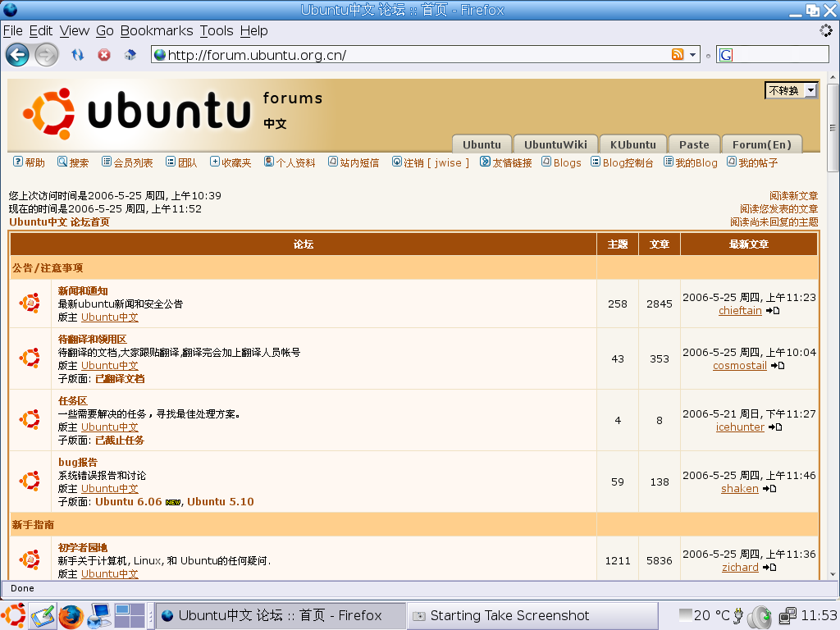Image resolution: width=840 pixels, height=630 pixels.
Task: Select the Ubuntu site tab
Action: click(482, 144)
